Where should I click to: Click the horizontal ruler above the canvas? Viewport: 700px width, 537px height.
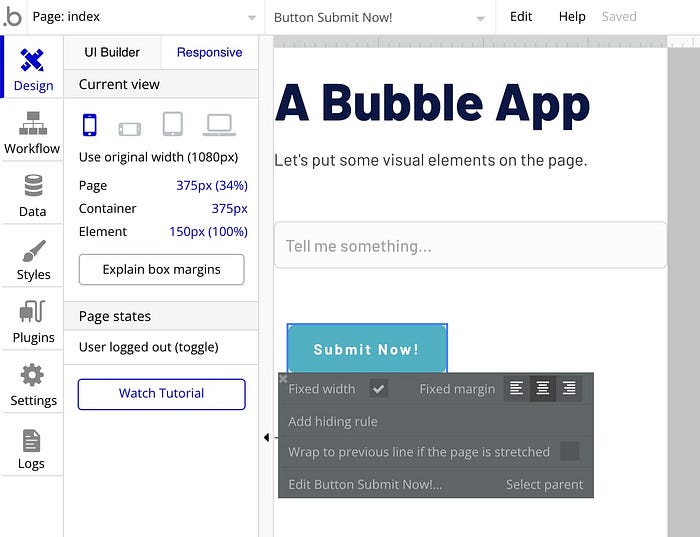(x=471, y=42)
